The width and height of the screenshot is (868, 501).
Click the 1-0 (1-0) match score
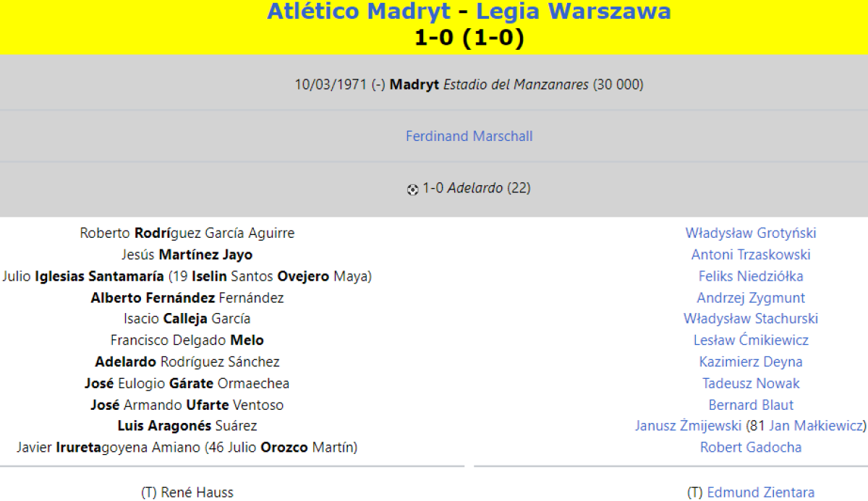[x=469, y=38]
